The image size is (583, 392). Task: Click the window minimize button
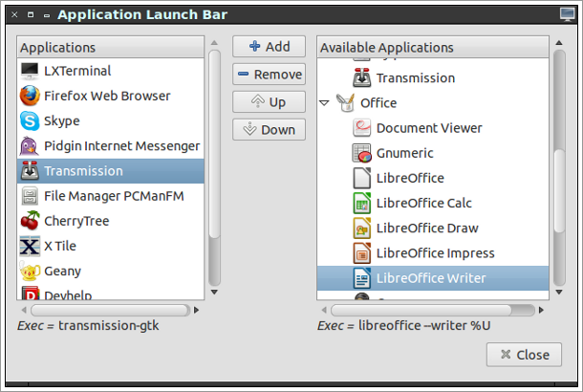click(47, 15)
